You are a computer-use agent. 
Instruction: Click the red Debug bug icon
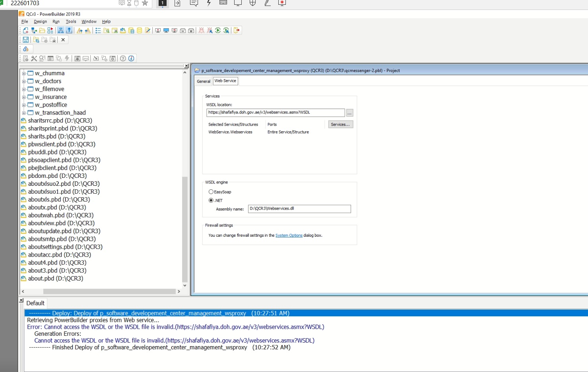[x=202, y=31]
